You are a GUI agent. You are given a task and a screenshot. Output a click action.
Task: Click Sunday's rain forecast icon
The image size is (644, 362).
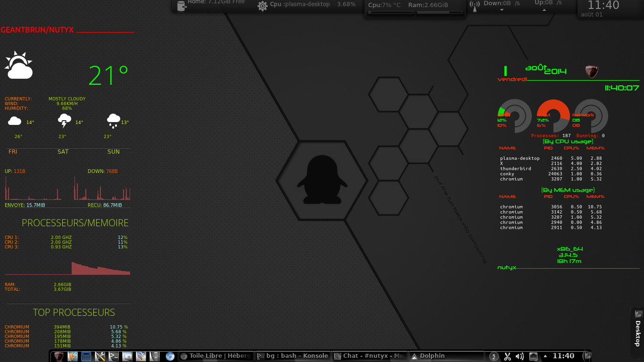point(113,121)
